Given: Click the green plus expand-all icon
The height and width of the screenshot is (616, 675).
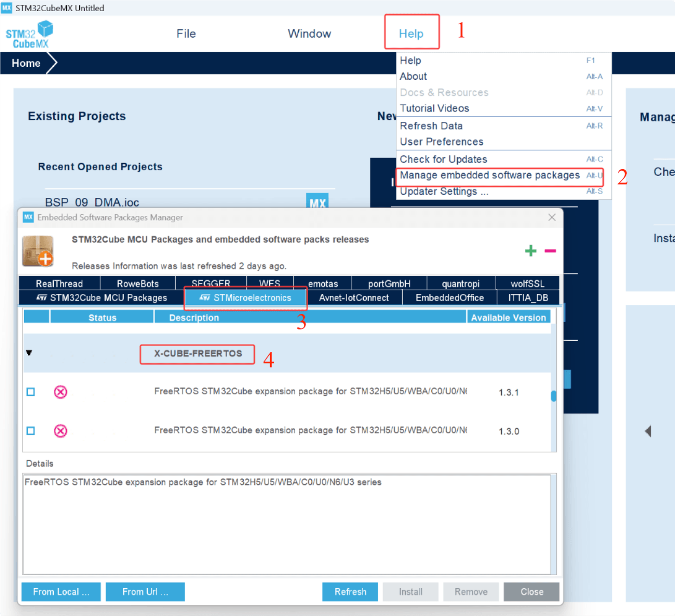Looking at the screenshot, I should [531, 251].
